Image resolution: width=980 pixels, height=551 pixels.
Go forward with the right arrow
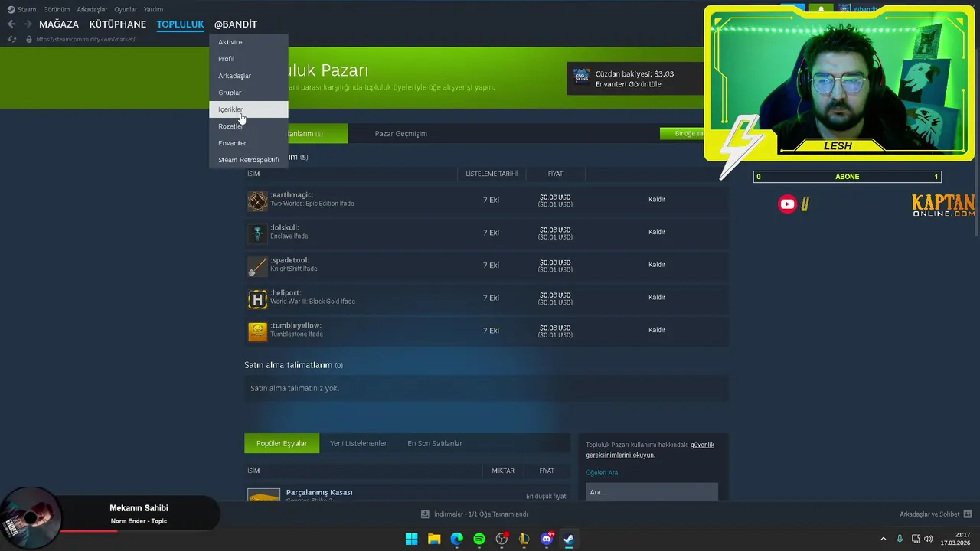[28, 24]
